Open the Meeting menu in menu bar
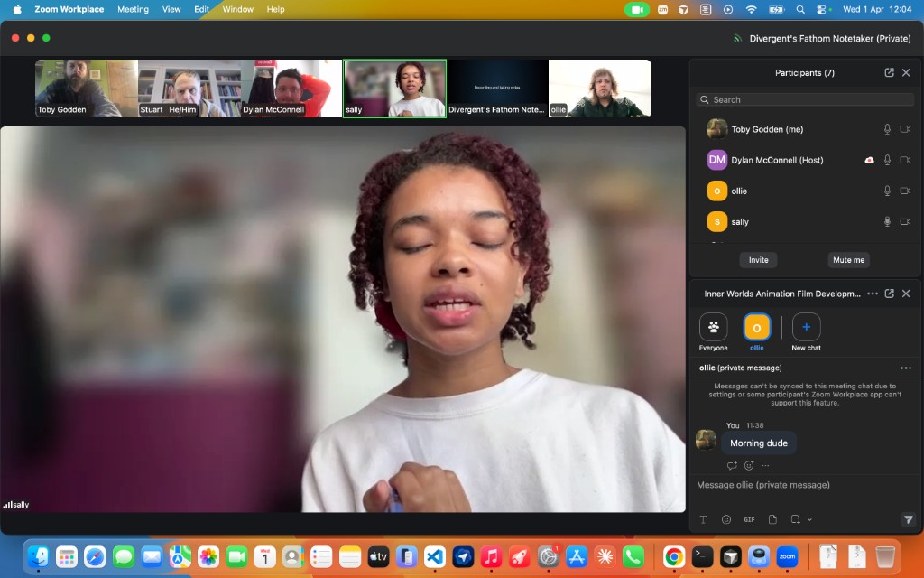The height and width of the screenshot is (578, 924). [133, 9]
